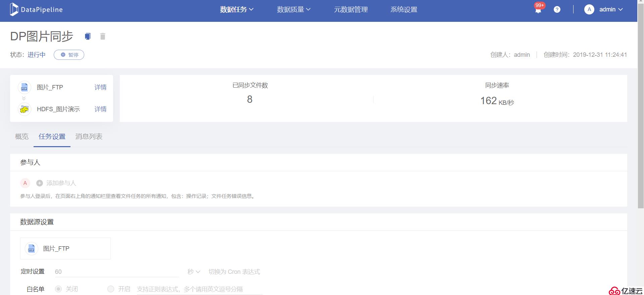Screen dimensions: 644x295
Task: Click the 参与人 section heading
Action: (x=30, y=162)
